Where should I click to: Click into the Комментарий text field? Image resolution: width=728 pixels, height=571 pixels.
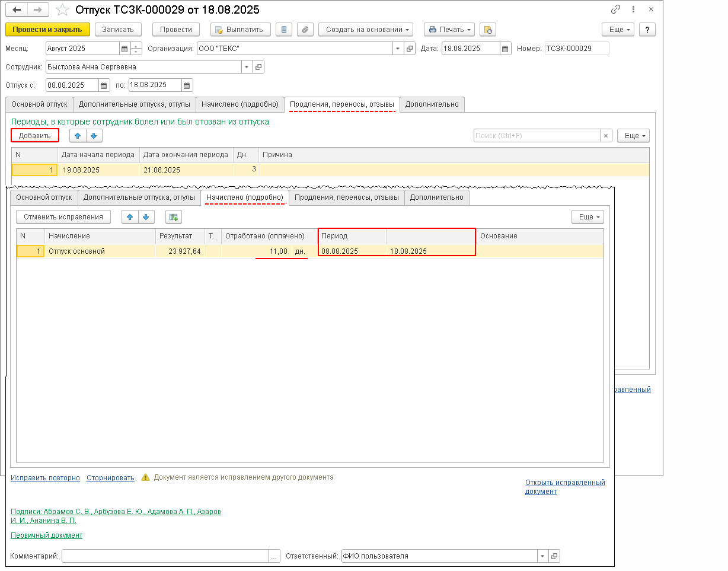pos(165,556)
